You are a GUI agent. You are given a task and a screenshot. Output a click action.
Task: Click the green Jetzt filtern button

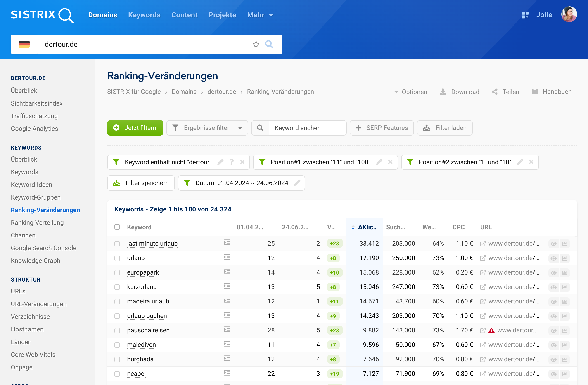(x=135, y=128)
